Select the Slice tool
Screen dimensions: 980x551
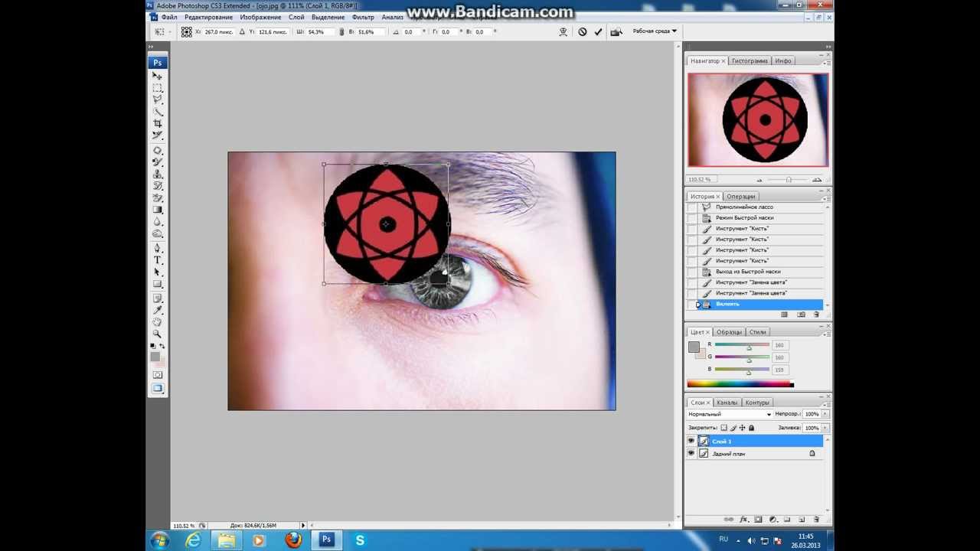(158, 135)
